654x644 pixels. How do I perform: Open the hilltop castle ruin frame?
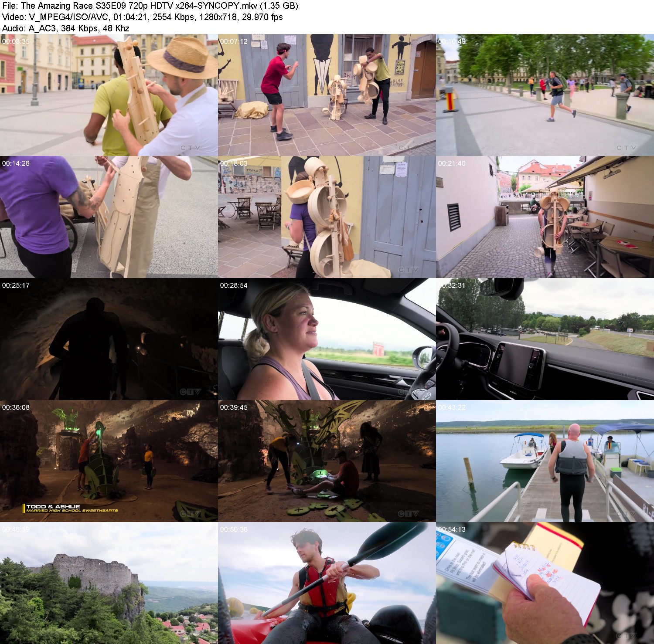[x=109, y=583]
